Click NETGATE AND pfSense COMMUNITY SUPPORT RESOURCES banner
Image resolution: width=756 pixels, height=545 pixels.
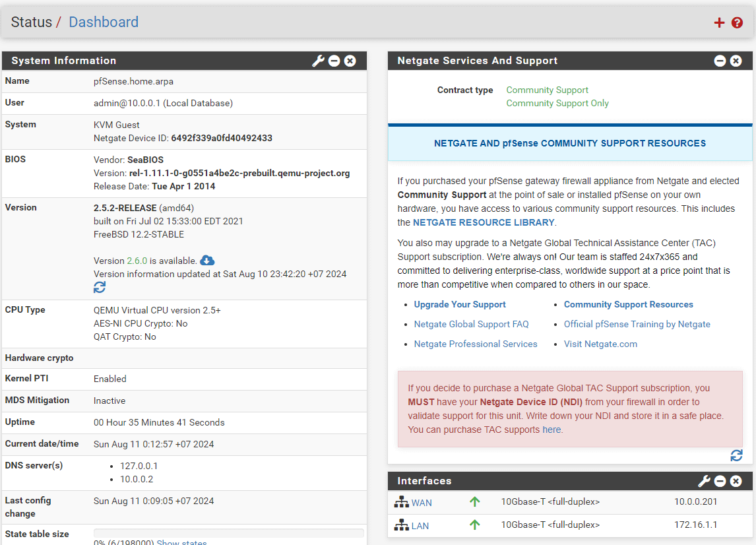pos(570,143)
